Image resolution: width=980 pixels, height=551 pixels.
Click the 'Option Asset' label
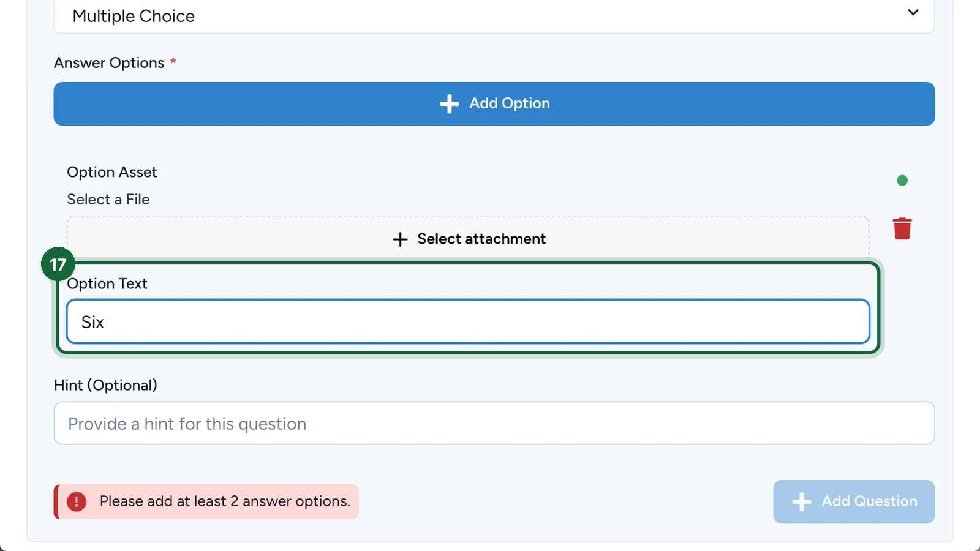click(112, 172)
